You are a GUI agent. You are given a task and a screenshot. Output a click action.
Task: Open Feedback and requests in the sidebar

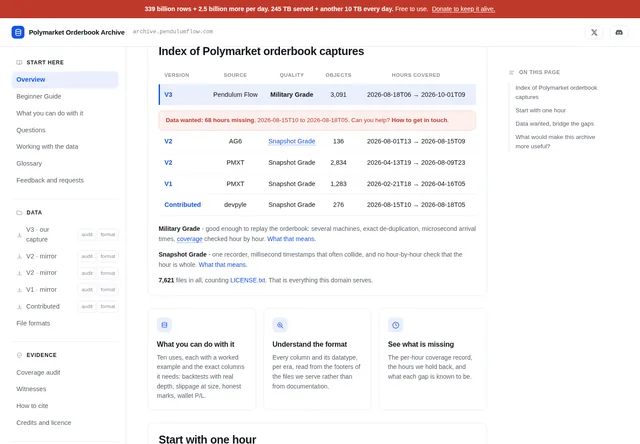click(x=50, y=180)
